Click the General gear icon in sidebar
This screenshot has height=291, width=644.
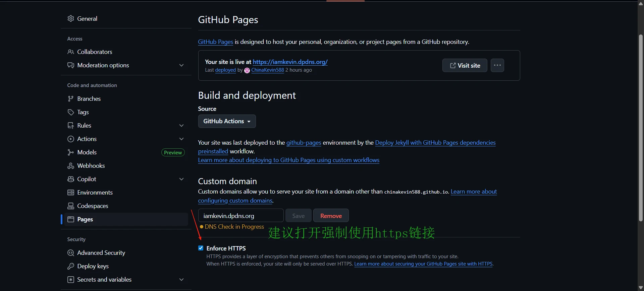pos(70,18)
